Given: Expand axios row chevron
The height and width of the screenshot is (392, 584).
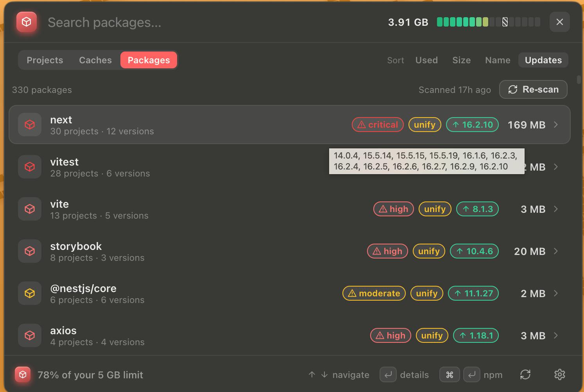Looking at the screenshot, I should 556,335.
